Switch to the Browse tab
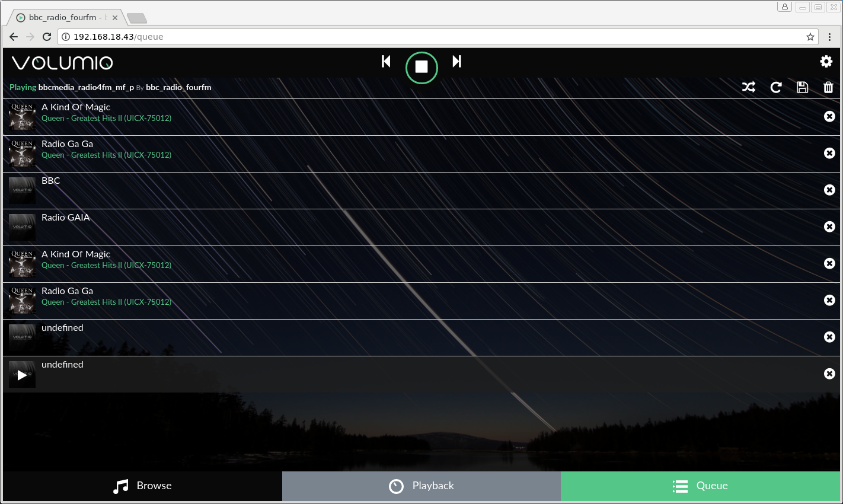The image size is (843, 504). [142, 486]
